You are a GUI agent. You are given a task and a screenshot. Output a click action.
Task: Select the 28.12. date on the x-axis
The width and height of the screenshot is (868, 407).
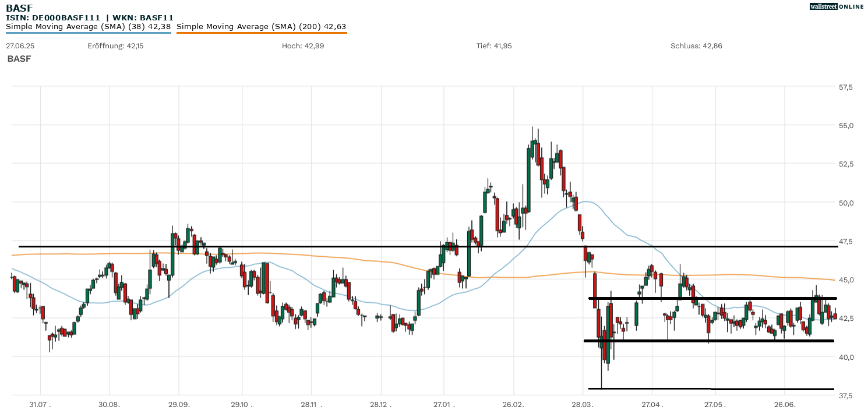(x=380, y=404)
